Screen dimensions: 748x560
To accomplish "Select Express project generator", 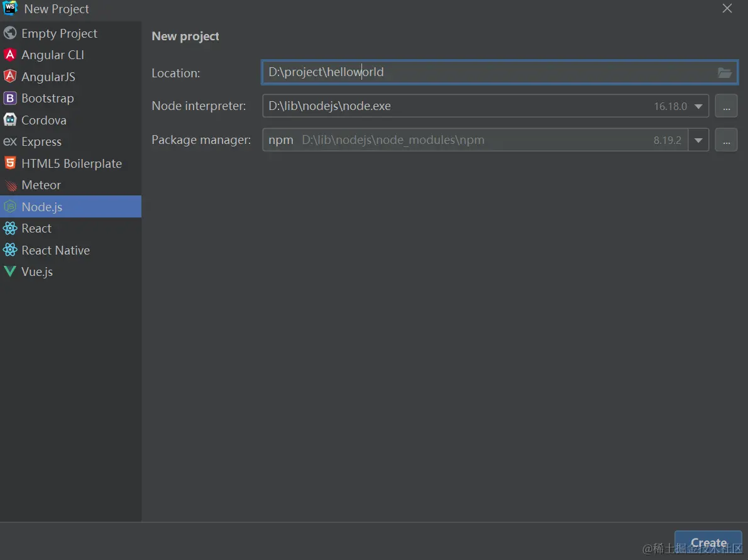I will 70,141.
